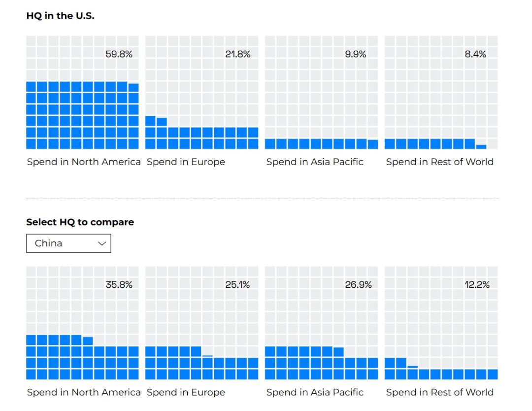This screenshot has height=411, width=532.
Task: Click the 12.2% China Rest of World value
Action: 477,284
